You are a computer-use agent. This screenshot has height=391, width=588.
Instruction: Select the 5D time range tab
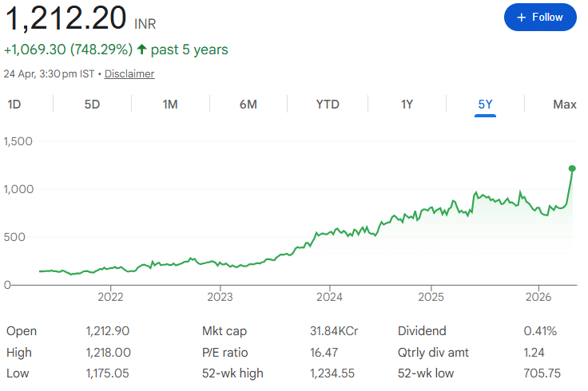[x=93, y=105]
